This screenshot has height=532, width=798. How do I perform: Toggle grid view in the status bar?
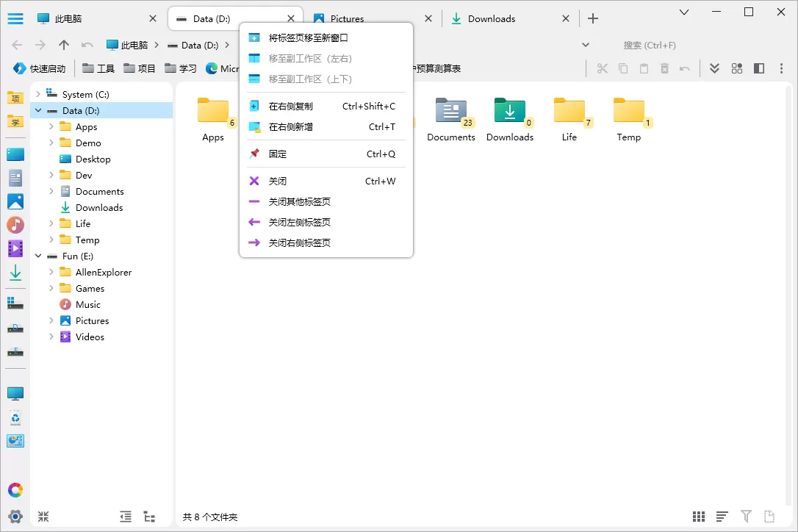click(698, 517)
